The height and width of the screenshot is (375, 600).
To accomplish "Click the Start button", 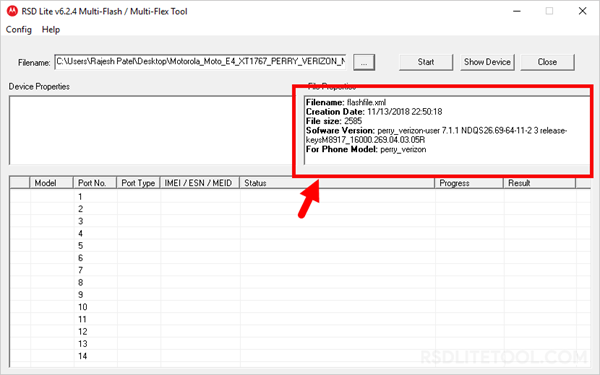I will click(x=426, y=62).
